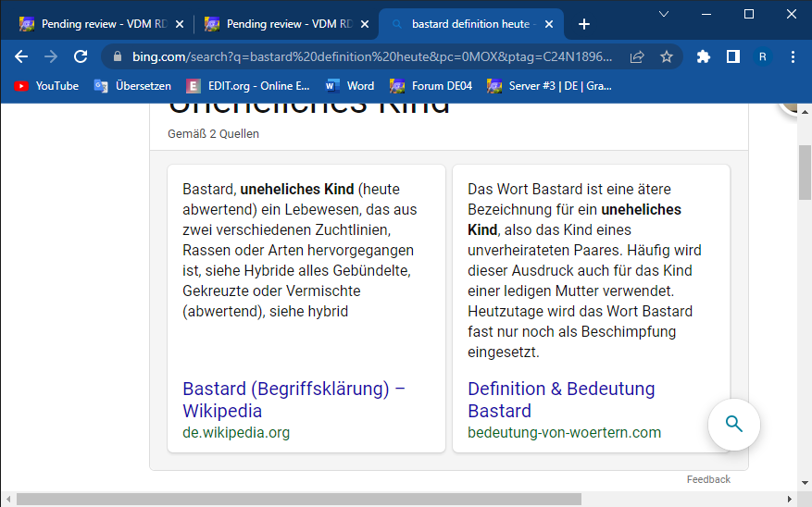Click the 'Das Wort Bastard' text snippet
Image resolution: width=812 pixels, height=507 pixels.
click(x=584, y=270)
